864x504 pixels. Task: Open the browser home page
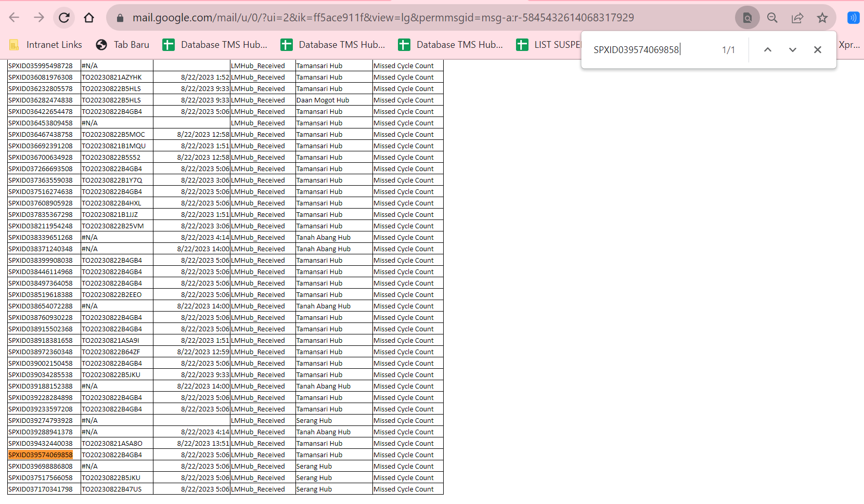(x=89, y=18)
